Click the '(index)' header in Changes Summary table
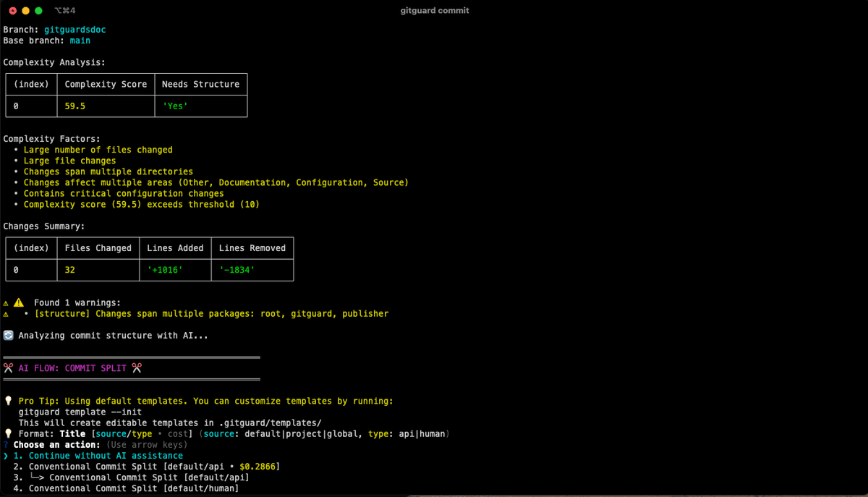This screenshot has height=497, width=868. [x=31, y=248]
